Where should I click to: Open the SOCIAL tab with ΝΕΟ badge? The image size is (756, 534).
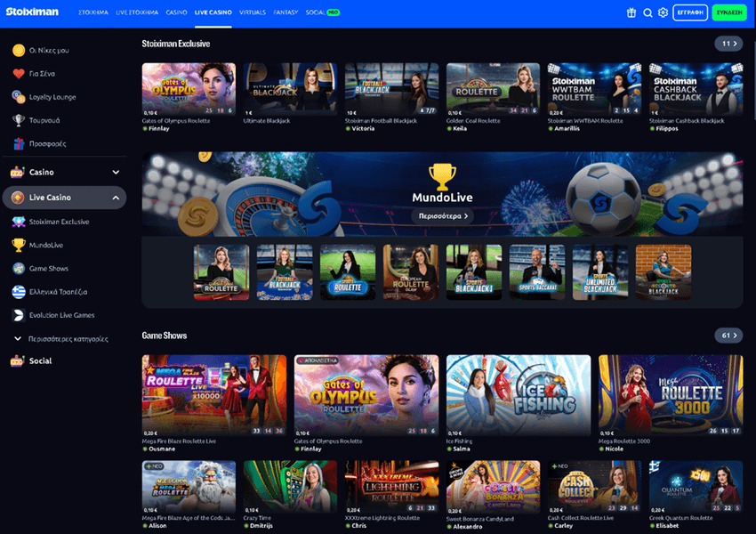323,12
